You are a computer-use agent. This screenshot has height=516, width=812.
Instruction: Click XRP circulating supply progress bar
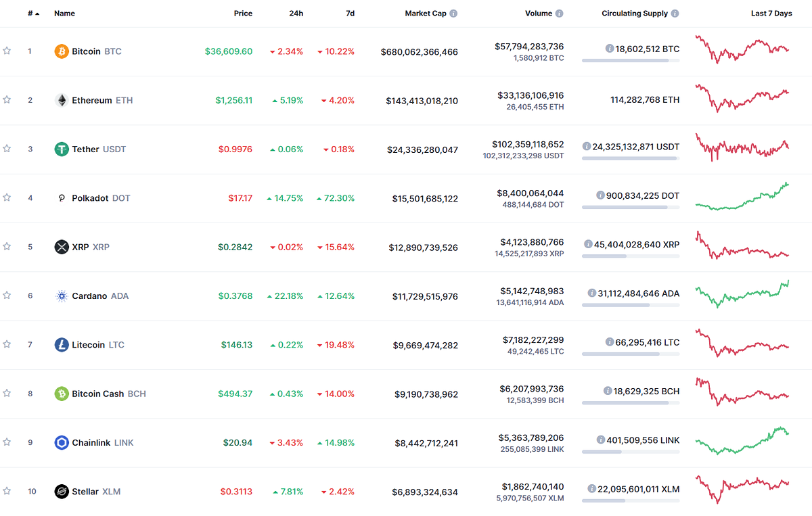click(631, 256)
